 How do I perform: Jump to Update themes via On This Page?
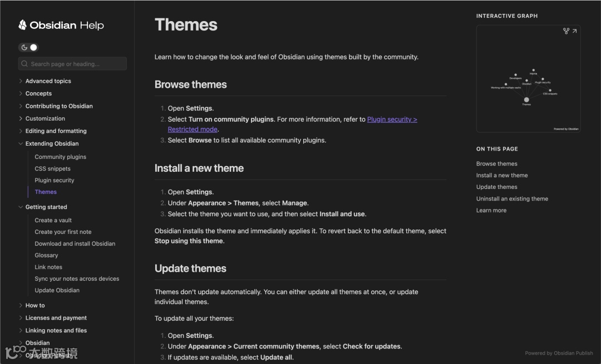click(496, 187)
